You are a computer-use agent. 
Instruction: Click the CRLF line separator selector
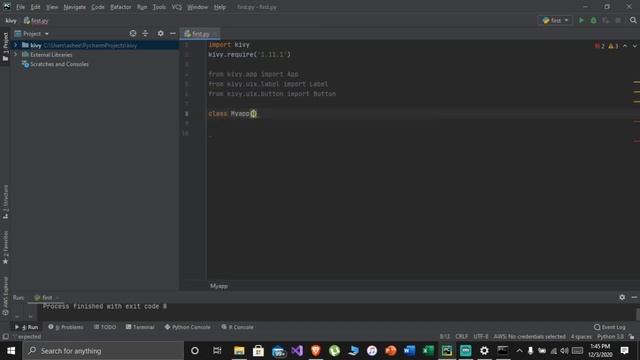pos(462,337)
